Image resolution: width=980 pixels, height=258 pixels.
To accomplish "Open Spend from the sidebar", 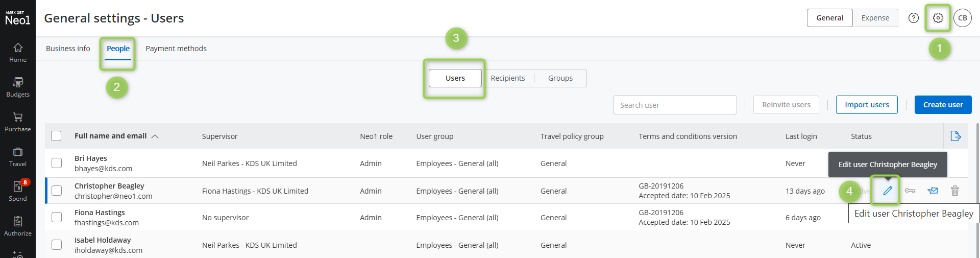I will tap(18, 191).
